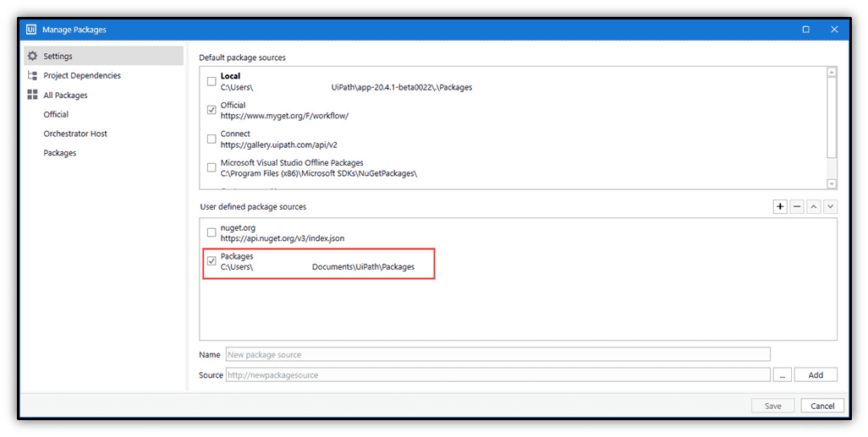Enable Microsoft Visual Studio Offline Packages checkbox
Viewport: 868px width, 437px height.
tap(212, 167)
